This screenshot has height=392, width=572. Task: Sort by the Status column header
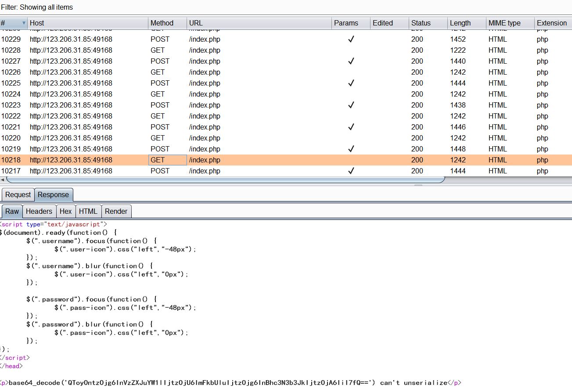pyautogui.click(x=428, y=23)
